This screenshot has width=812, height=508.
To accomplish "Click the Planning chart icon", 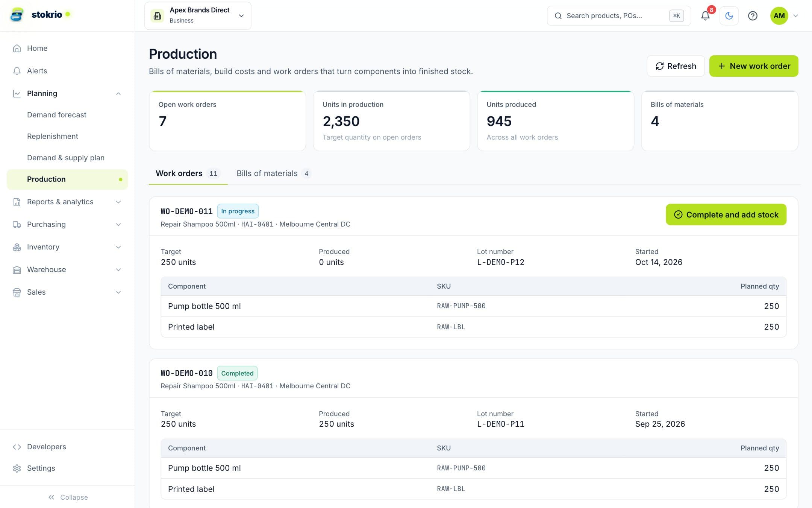I will point(17,93).
